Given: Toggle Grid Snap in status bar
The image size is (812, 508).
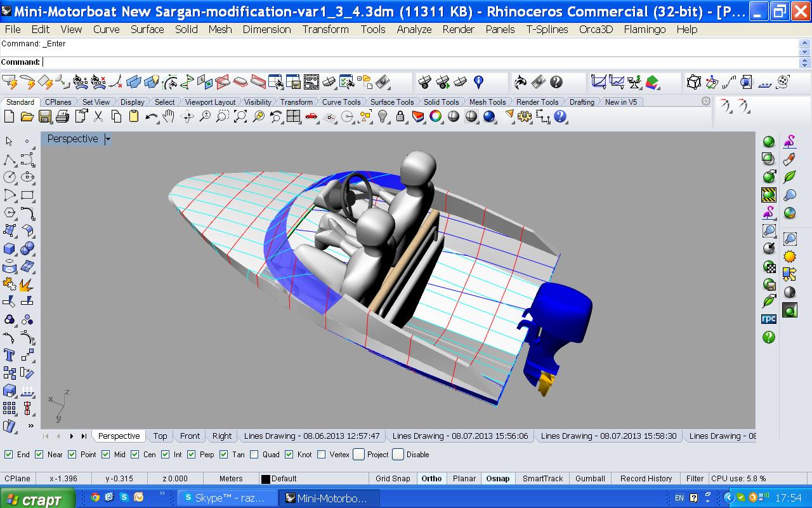Looking at the screenshot, I should point(393,479).
